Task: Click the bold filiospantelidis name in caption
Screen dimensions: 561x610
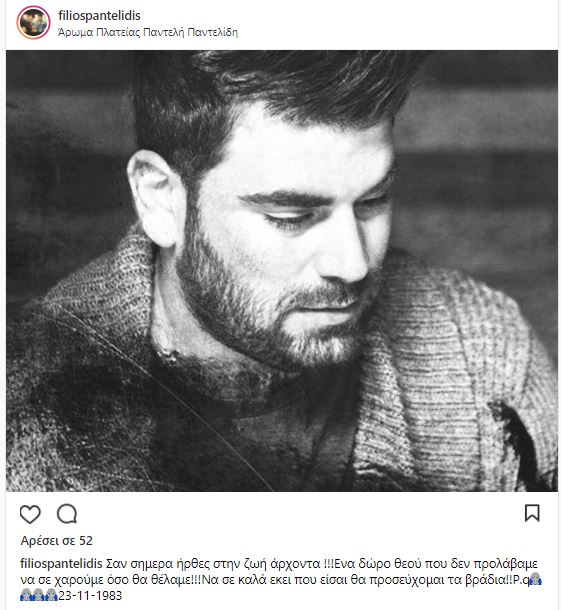Action: 61,563
